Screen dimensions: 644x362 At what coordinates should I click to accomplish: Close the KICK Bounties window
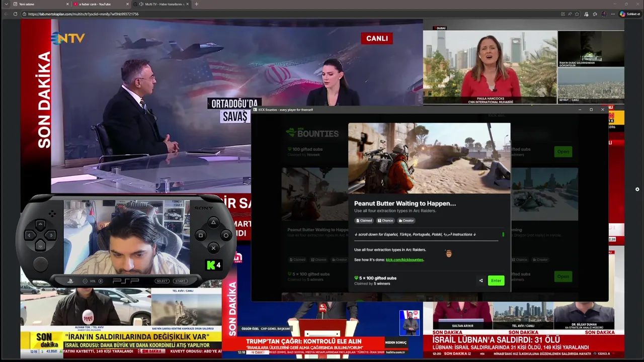tap(603, 110)
